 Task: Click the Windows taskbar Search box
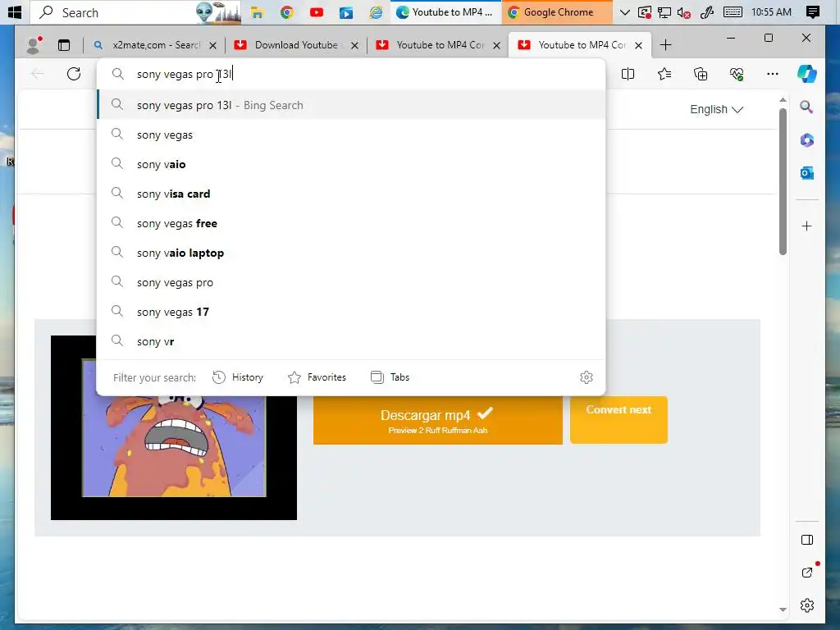(135, 12)
